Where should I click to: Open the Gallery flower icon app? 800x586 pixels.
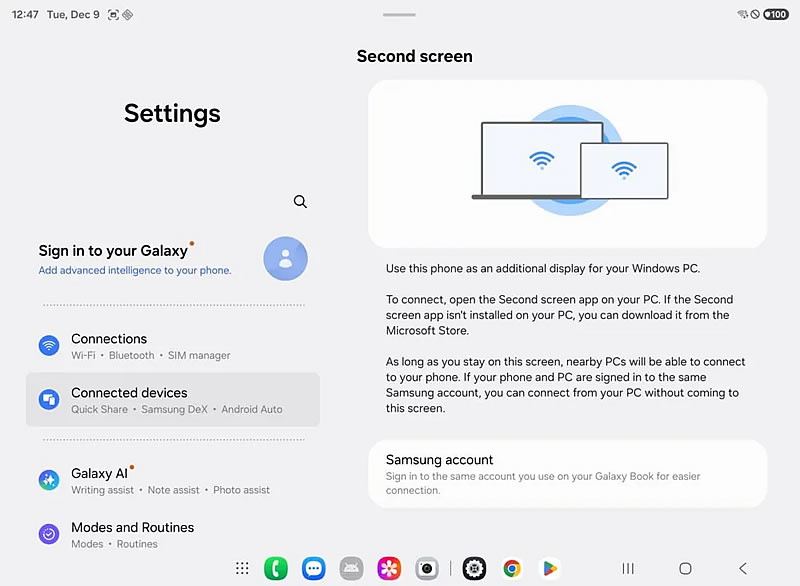[389, 568]
